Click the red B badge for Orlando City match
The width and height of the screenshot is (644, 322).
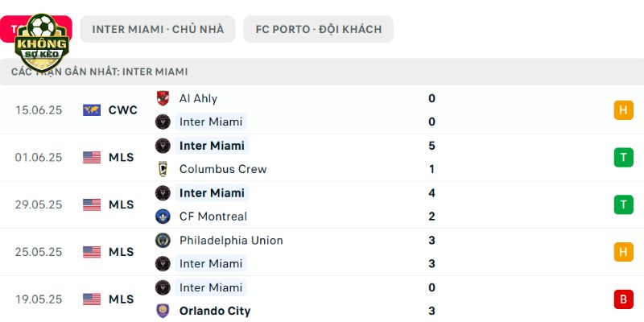623,299
